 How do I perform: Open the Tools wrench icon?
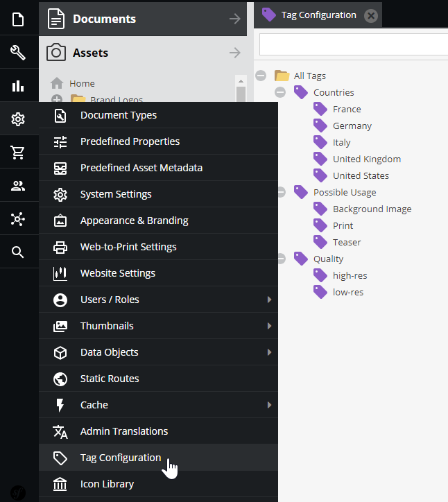tap(18, 53)
